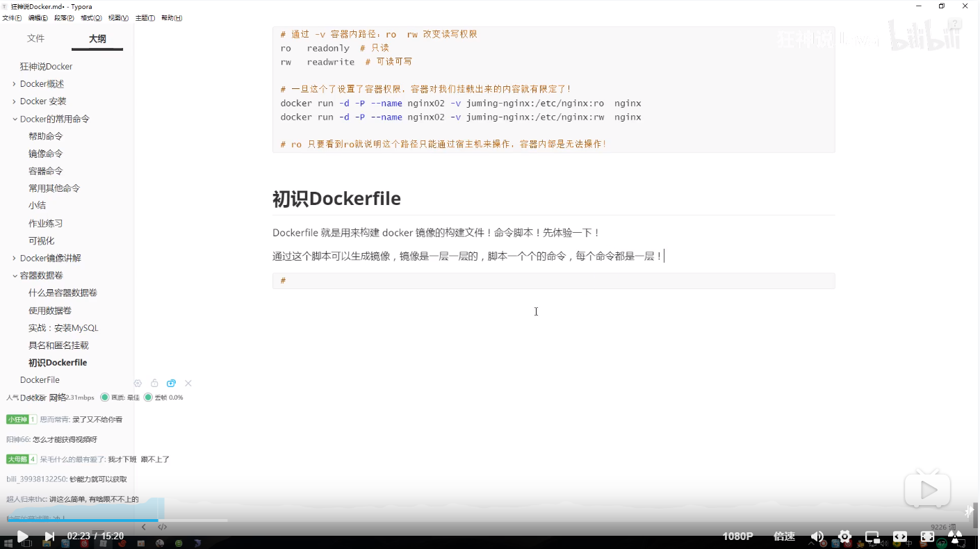Expand the Docker镜像讲解 outline section
The width and height of the screenshot is (980, 549).
[15, 258]
